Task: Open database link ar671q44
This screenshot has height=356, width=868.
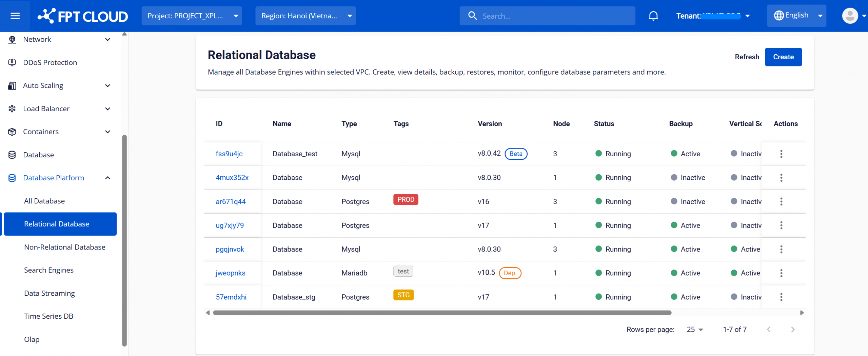Action: point(231,202)
